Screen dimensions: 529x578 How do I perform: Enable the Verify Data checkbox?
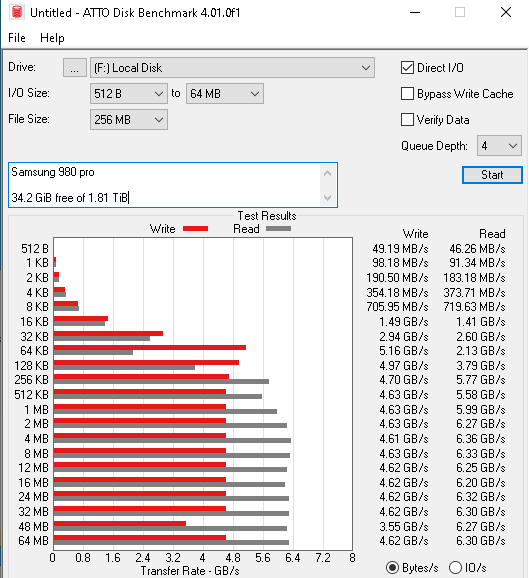(407, 120)
